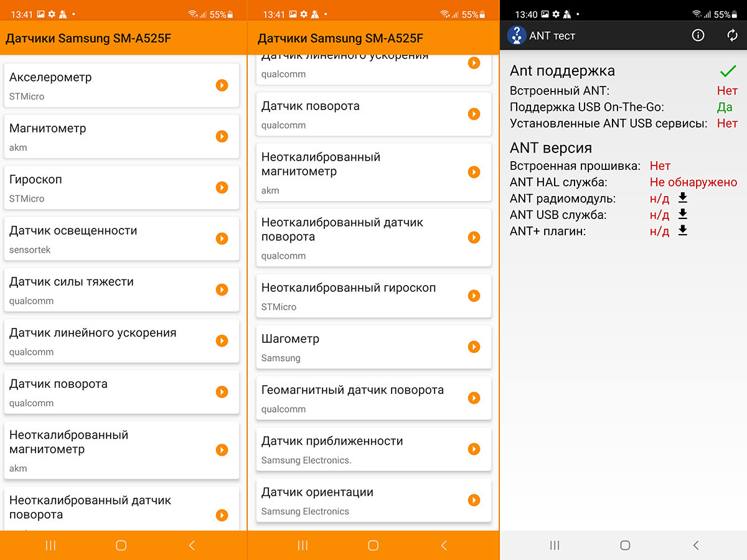Open the Магнитометр sensor entry
The width and height of the screenshot is (747, 560).
121,136
